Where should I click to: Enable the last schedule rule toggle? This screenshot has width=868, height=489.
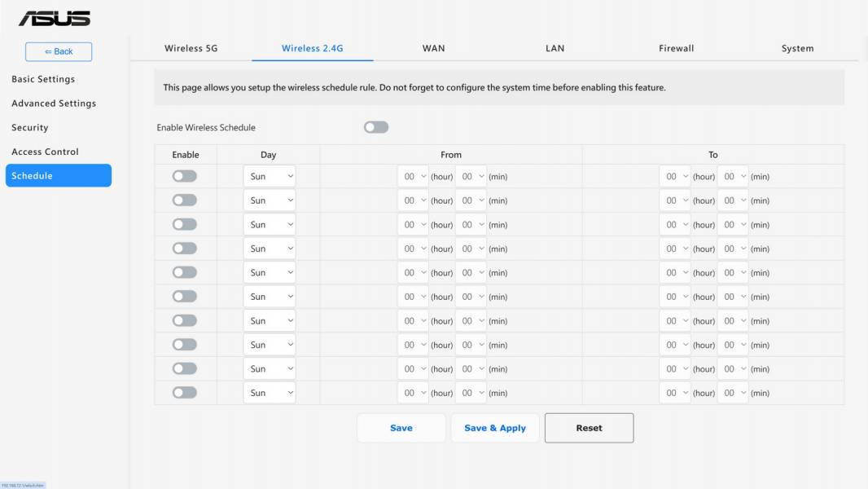[184, 393]
